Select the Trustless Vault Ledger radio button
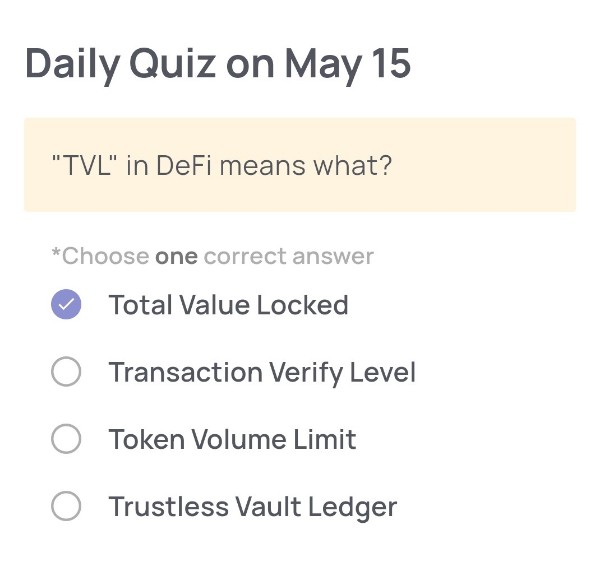 coord(66,506)
